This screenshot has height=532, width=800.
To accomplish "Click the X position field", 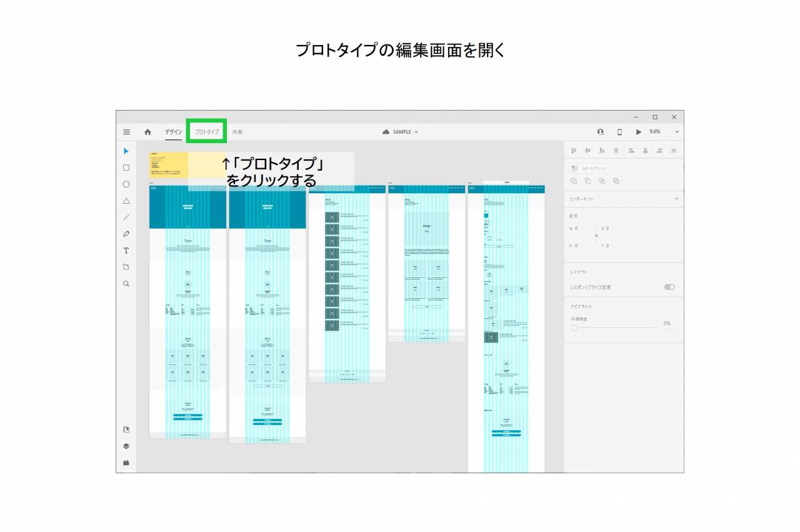I will coord(612,229).
